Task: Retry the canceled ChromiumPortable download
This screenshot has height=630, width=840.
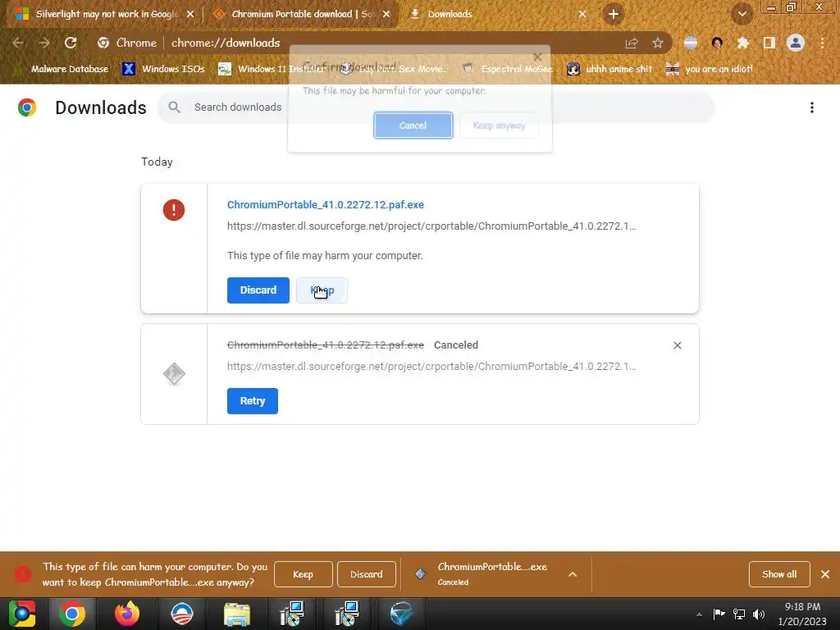Action: (253, 401)
